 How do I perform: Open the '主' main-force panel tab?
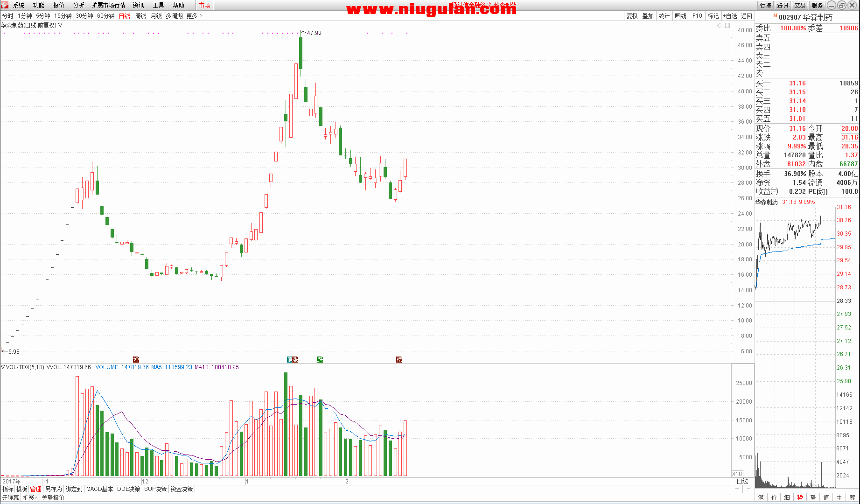point(839,497)
